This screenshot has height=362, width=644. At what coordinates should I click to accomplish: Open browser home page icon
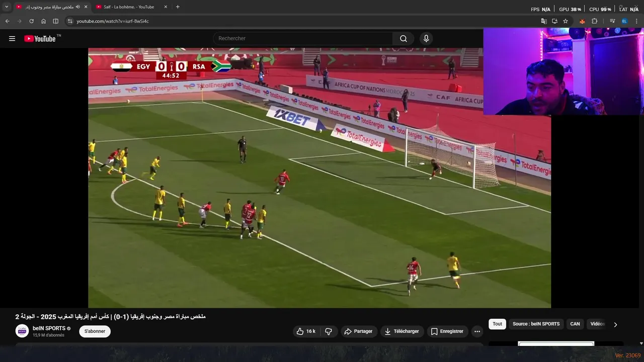[x=43, y=21]
